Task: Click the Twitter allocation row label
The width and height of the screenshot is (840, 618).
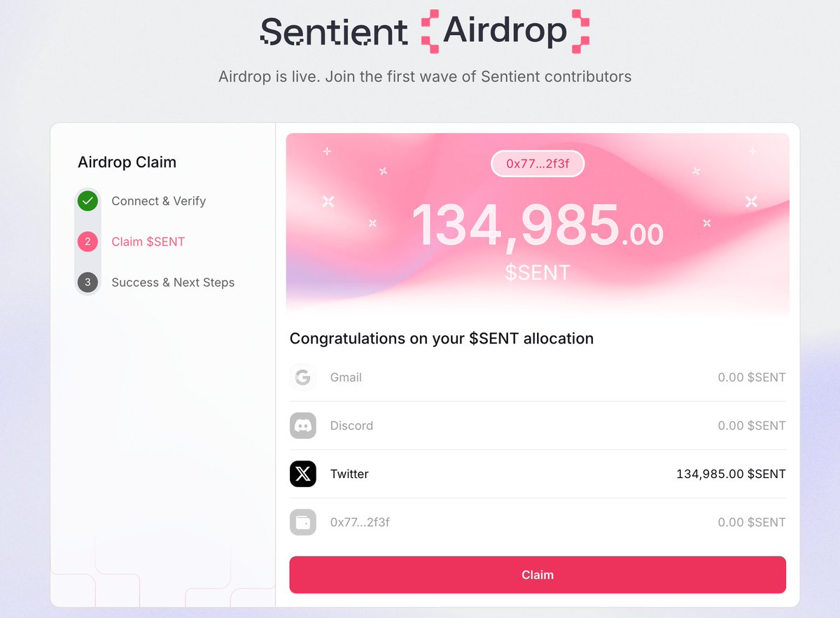Action: (349, 474)
